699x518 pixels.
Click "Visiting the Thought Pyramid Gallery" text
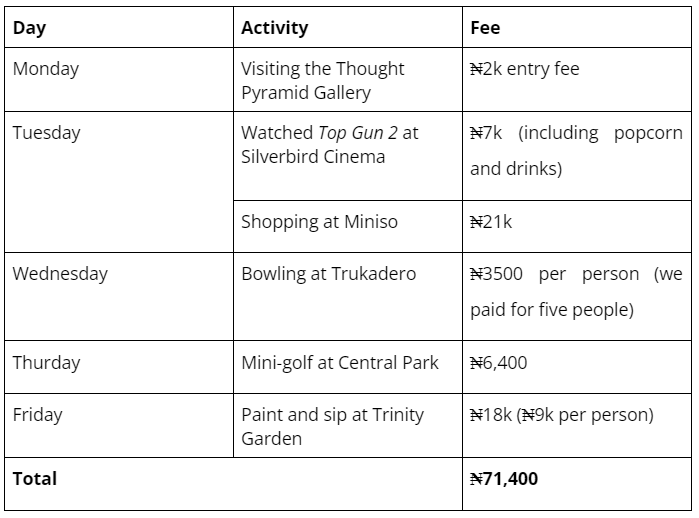pyautogui.click(x=322, y=81)
